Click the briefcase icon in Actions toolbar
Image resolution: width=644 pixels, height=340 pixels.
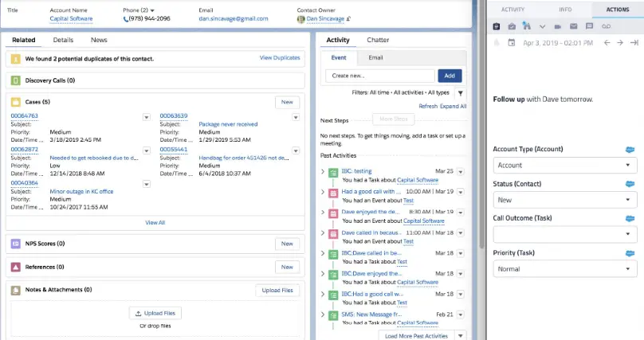click(x=511, y=26)
